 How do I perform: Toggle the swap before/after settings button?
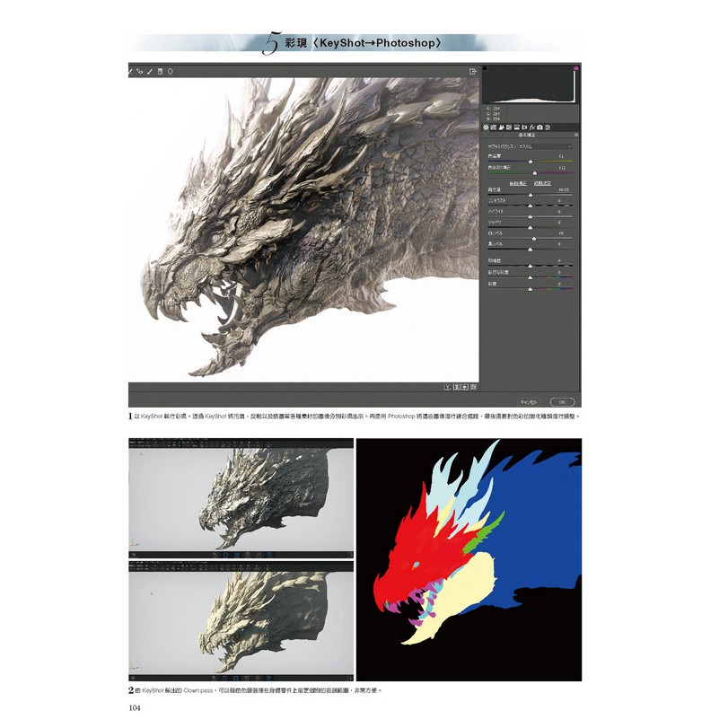click(457, 387)
